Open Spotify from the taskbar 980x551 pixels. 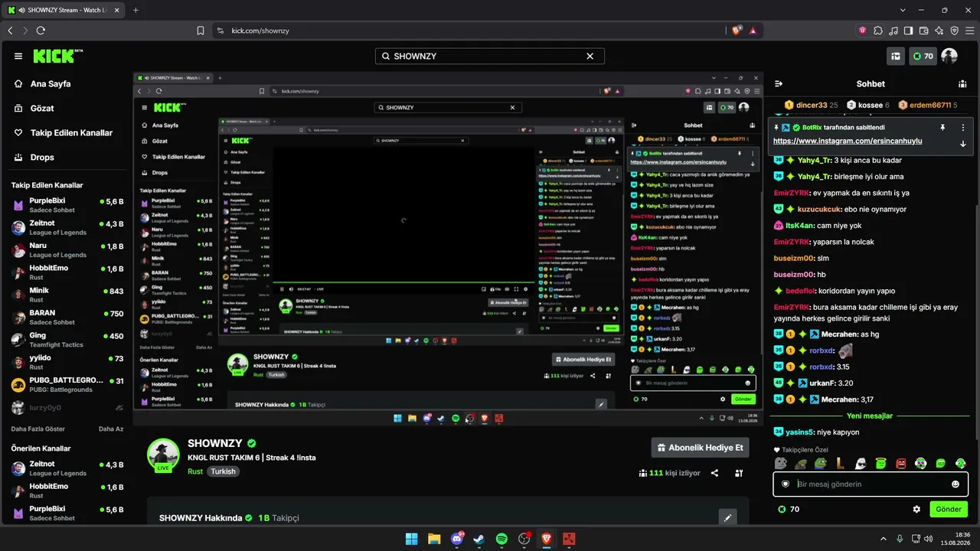[501, 539]
